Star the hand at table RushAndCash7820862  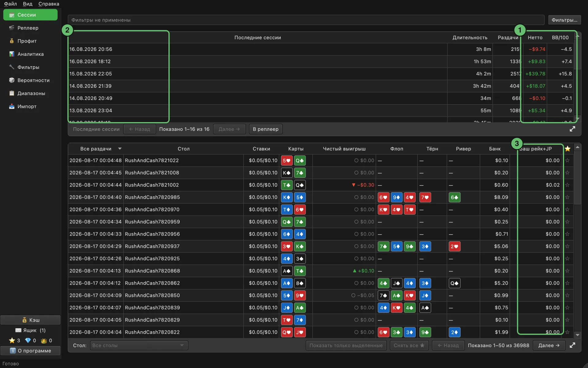567,283
